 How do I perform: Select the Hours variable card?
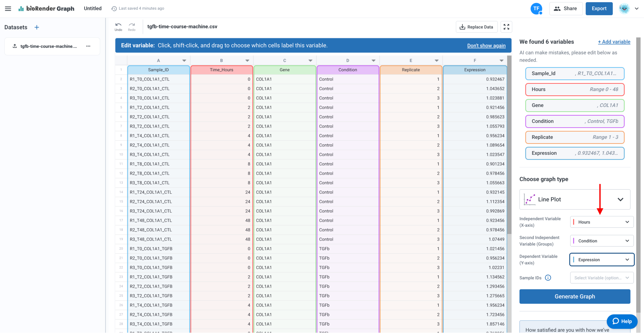click(x=575, y=89)
